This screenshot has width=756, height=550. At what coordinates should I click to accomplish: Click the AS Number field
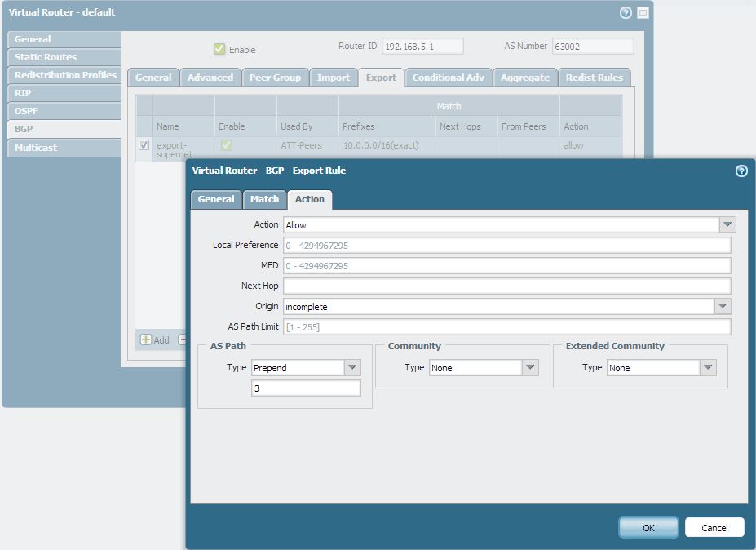tap(593, 47)
